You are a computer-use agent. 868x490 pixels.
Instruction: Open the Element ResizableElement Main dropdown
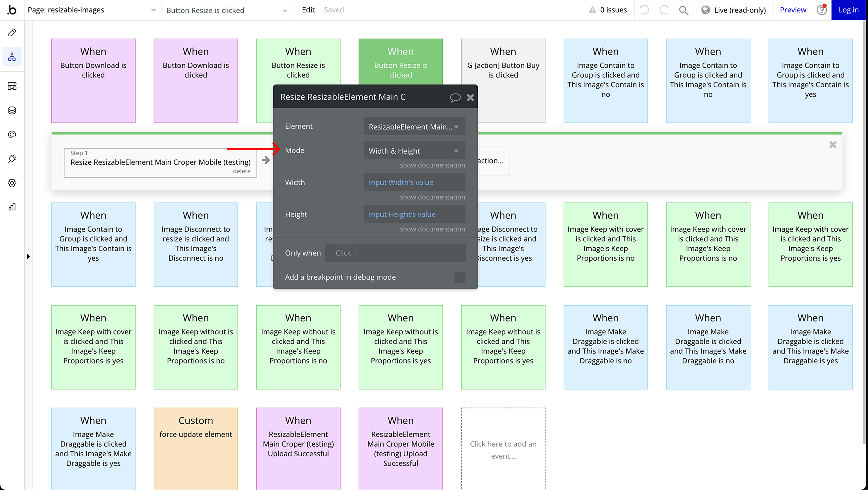coord(414,127)
